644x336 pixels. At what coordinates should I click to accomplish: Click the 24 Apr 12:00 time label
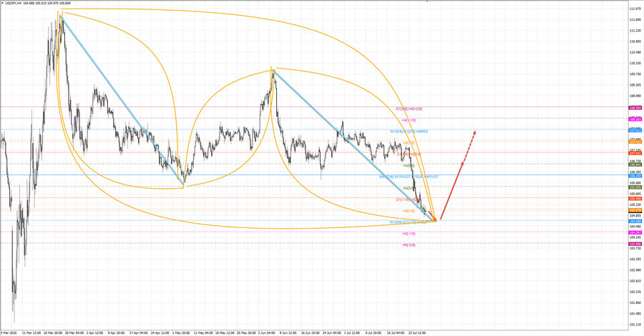pos(160,333)
